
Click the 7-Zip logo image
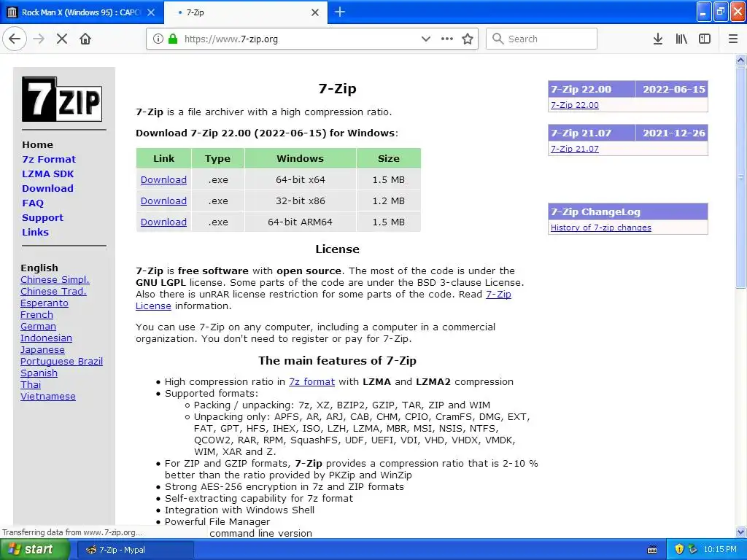click(x=62, y=99)
